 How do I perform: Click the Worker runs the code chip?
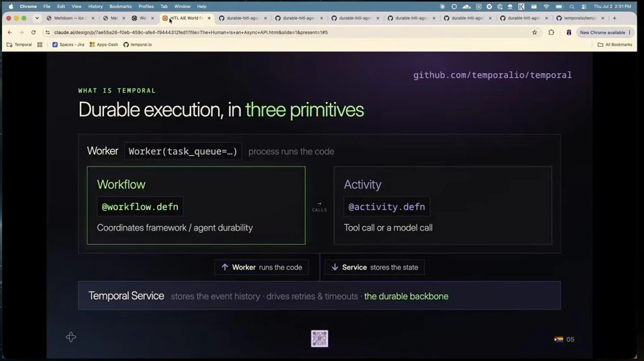[261, 267]
